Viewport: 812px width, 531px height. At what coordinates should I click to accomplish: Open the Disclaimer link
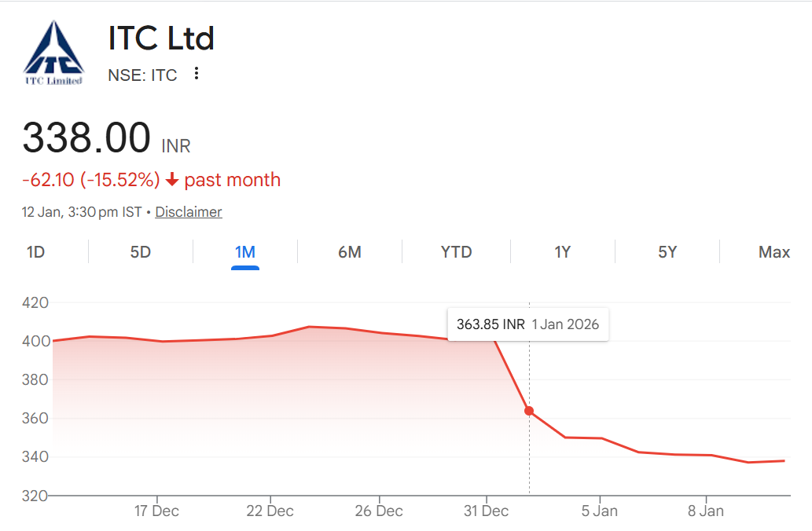tap(188, 211)
